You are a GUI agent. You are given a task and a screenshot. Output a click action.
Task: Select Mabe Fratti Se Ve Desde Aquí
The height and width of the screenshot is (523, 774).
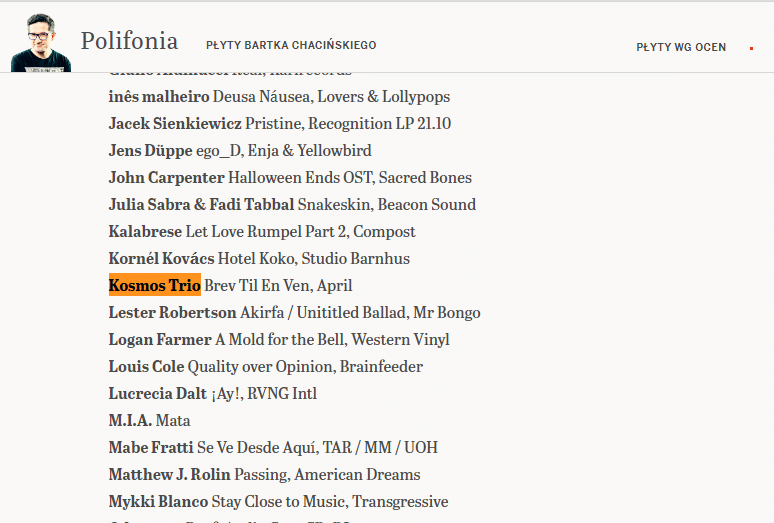(273, 448)
